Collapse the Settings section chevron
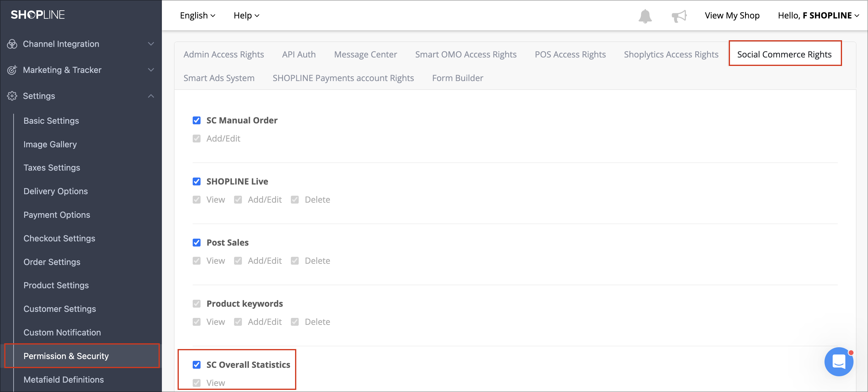Image resolution: width=868 pixels, height=392 pixels. coord(151,96)
